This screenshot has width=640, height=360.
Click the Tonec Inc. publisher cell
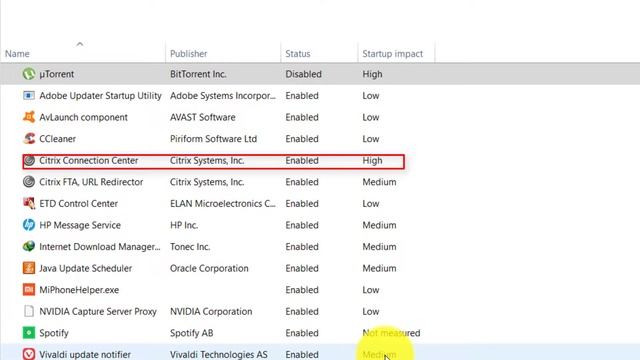point(190,247)
